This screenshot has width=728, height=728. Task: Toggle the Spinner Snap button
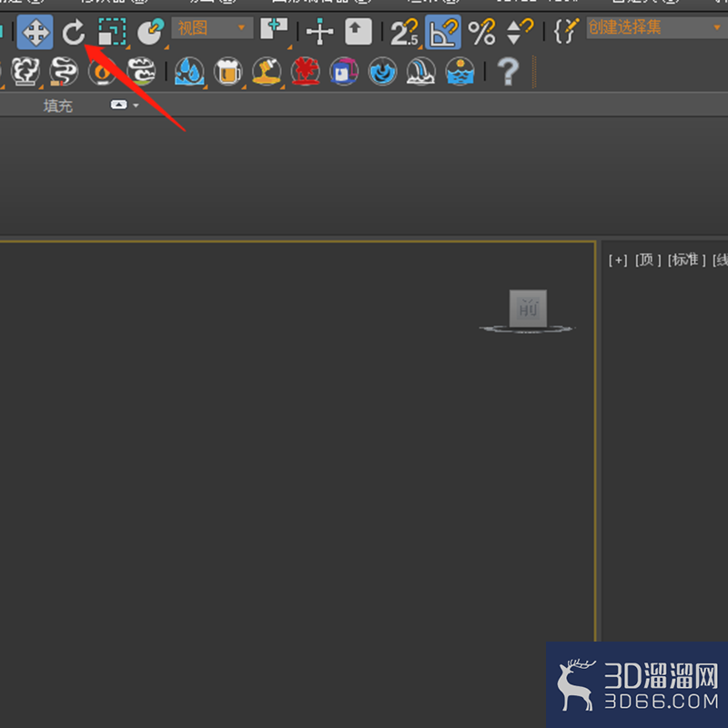click(x=520, y=32)
